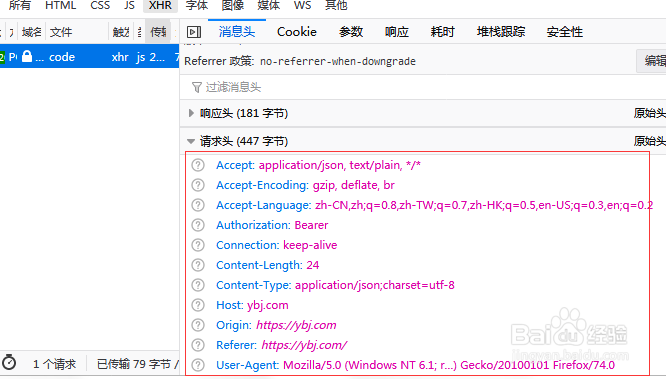Sort by the 传输 column header
This screenshot has height=379, width=666.
(x=158, y=32)
